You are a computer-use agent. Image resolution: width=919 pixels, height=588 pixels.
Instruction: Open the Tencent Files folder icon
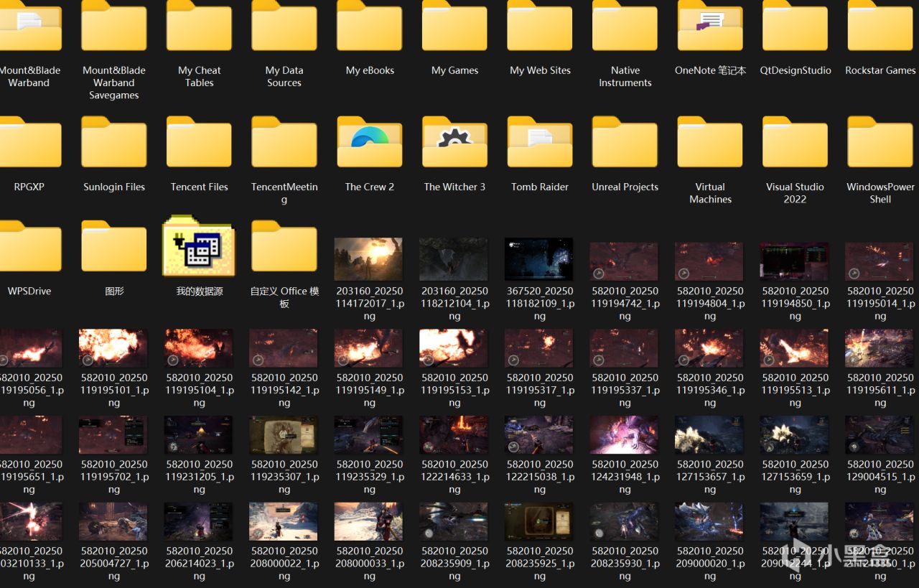199,142
